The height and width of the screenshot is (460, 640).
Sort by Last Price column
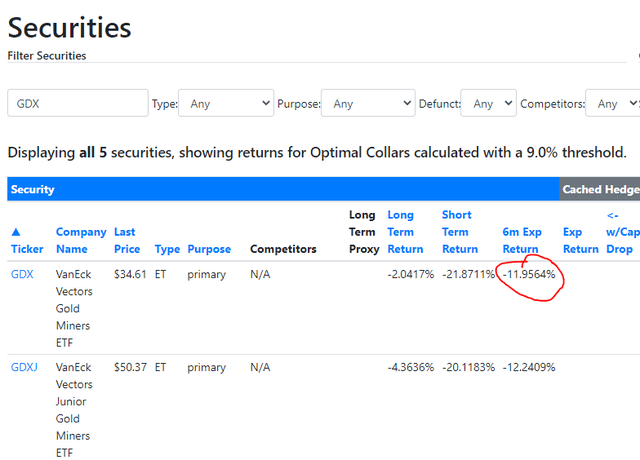(126, 241)
